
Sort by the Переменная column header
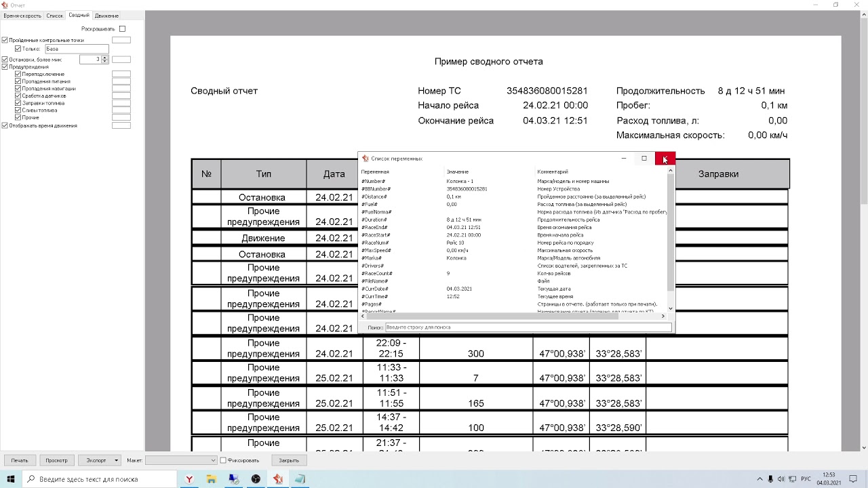point(376,172)
